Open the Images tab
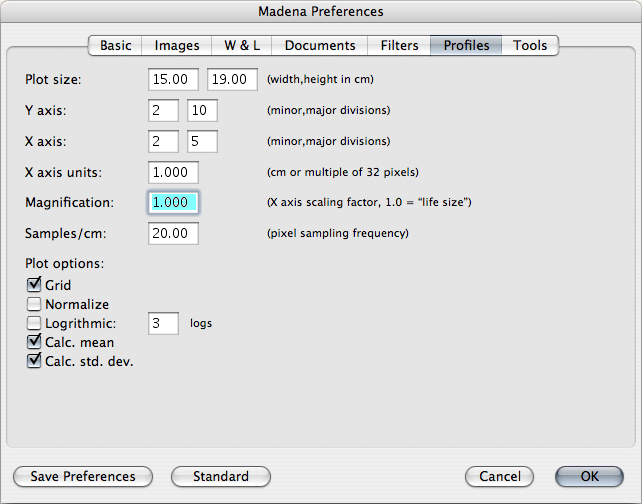This screenshot has height=504, width=642. click(x=177, y=45)
